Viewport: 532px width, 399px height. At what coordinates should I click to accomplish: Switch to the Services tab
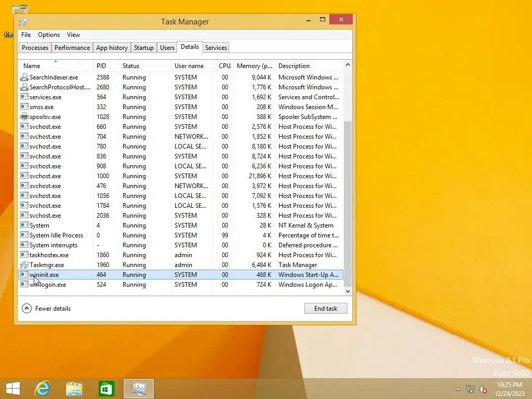(216, 47)
